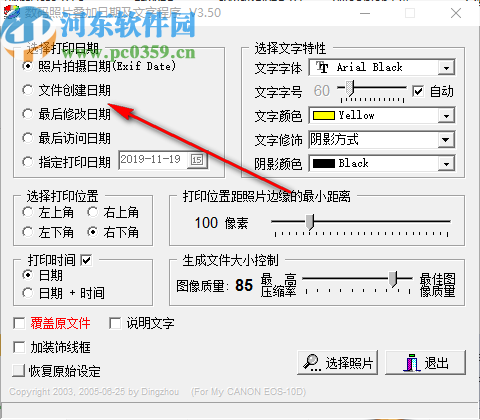Click the black shadow color swatch
The height and width of the screenshot is (420, 480).
pyautogui.click(x=323, y=164)
